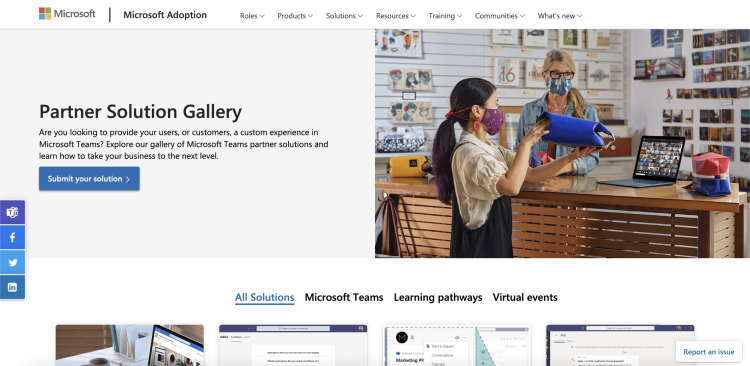Click the Microsoft logo
The image size is (750, 366).
coord(67,14)
